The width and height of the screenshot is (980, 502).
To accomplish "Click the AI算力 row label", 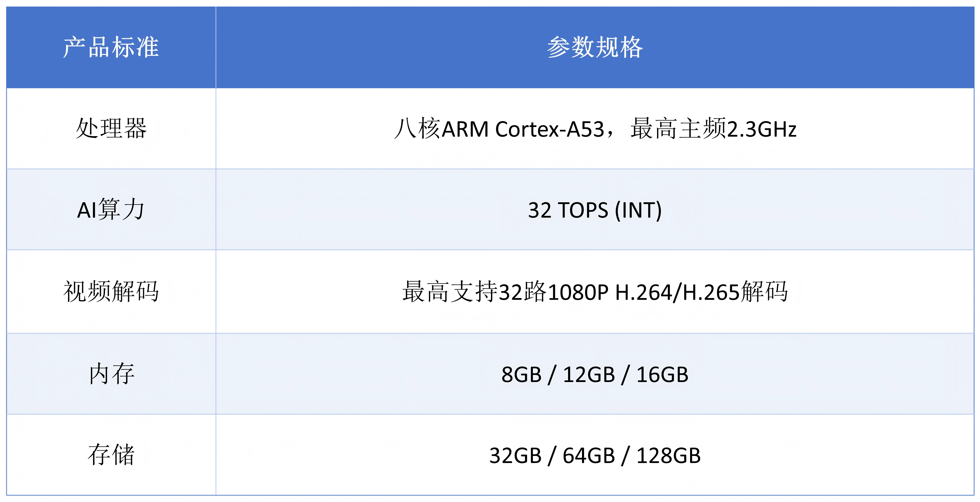I will coord(111,210).
